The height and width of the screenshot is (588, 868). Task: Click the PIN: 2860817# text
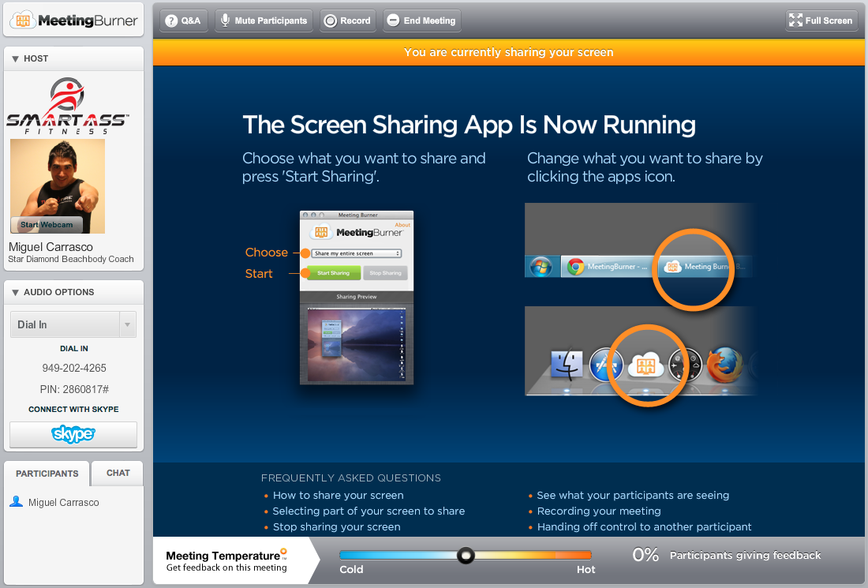tap(74, 389)
